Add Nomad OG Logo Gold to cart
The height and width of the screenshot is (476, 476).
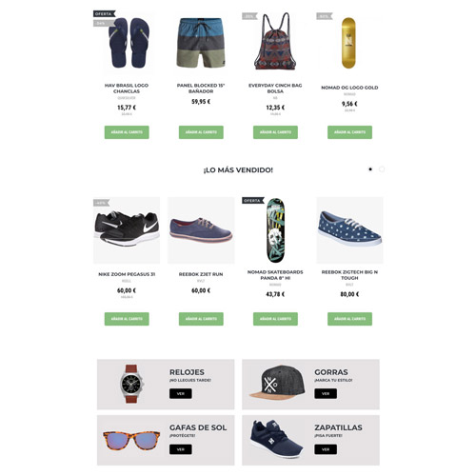click(x=349, y=132)
